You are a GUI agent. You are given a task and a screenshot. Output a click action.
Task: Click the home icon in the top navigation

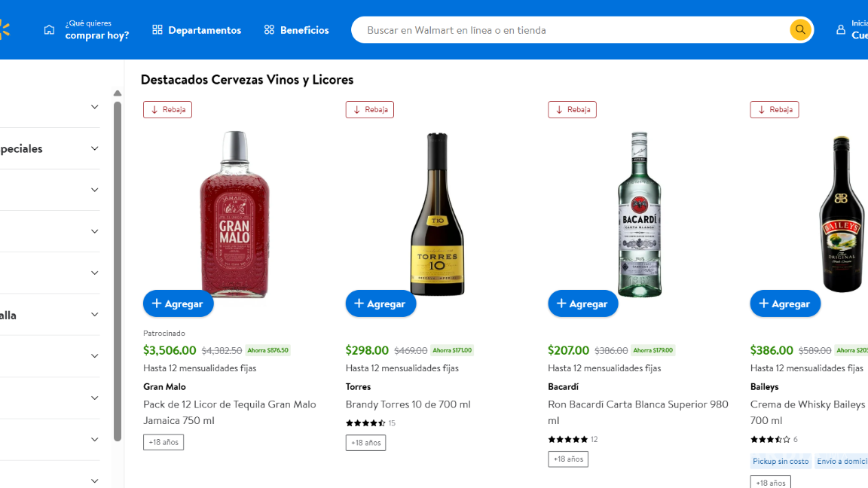coord(49,29)
